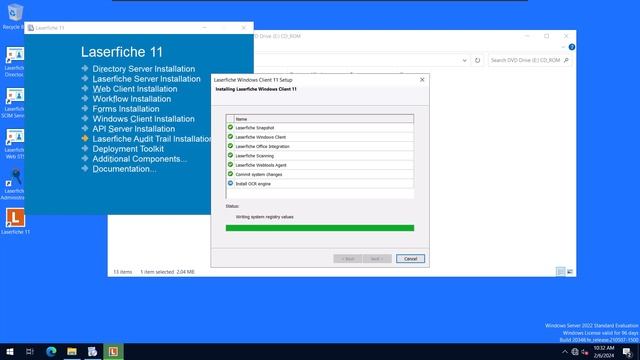Open Laserfiche Server Installation link
The height and width of the screenshot is (360, 640).
coord(146,79)
